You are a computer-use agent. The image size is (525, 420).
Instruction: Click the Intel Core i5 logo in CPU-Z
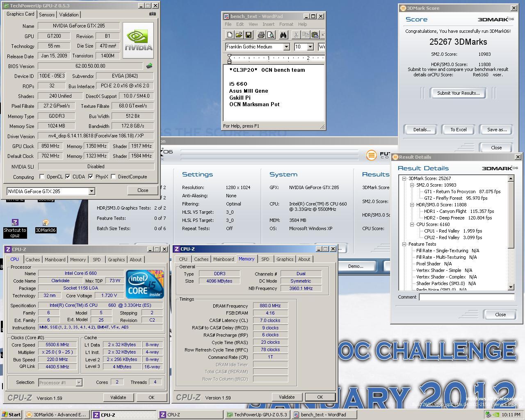[x=145, y=284]
